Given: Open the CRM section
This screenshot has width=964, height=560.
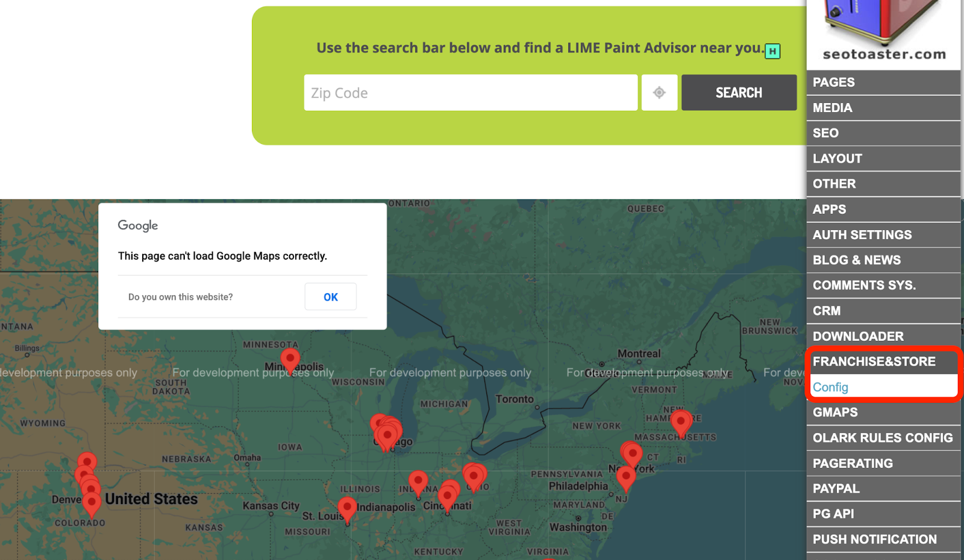Looking at the screenshot, I should pos(883,311).
